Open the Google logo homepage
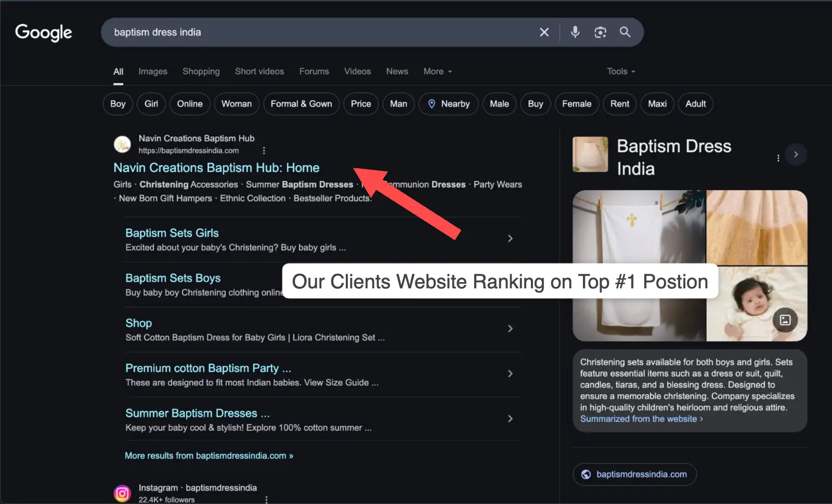The height and width of the screenshot is (504, 832). click(44, 32)
